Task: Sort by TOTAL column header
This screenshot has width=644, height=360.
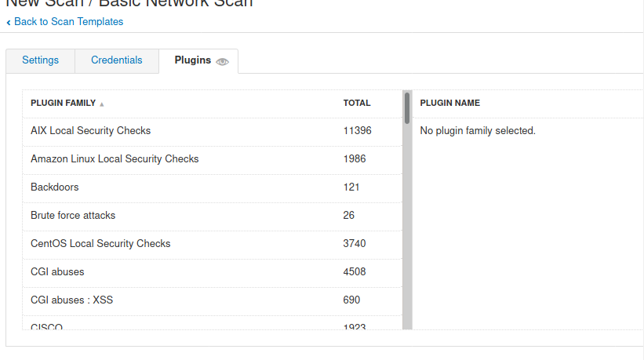Action: tap(357, 103)
